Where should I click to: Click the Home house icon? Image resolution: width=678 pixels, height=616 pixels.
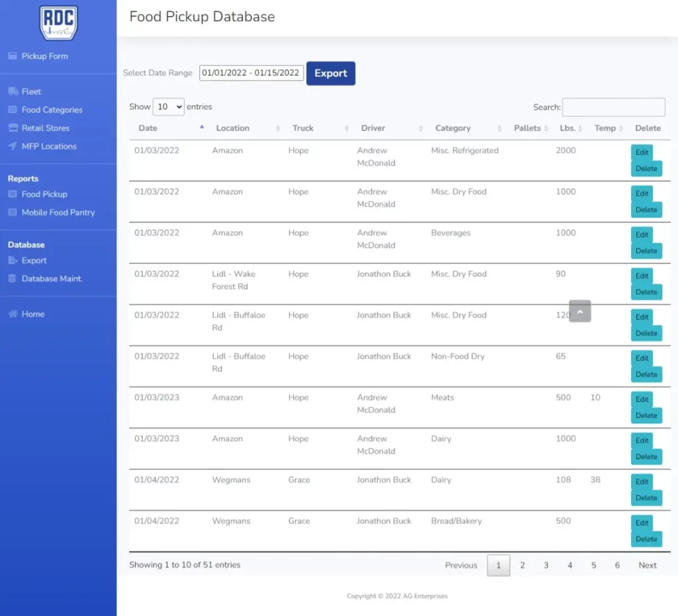coord(13,314)
